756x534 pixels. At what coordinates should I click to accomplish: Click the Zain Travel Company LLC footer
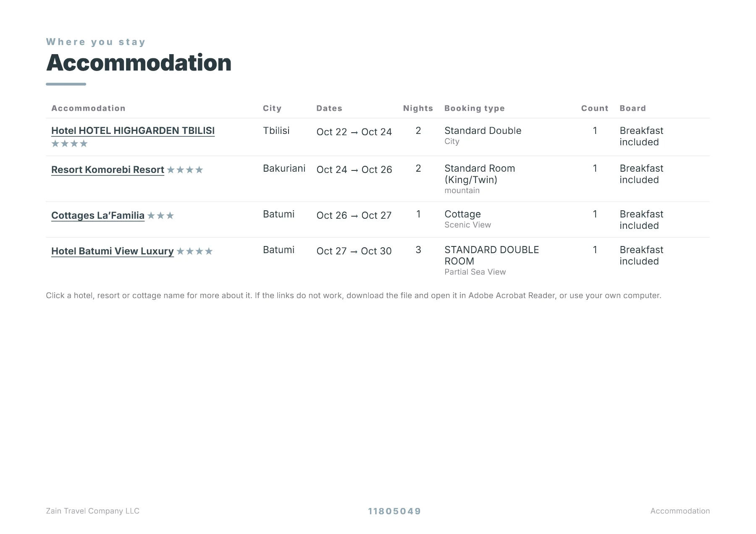point(92,511)
